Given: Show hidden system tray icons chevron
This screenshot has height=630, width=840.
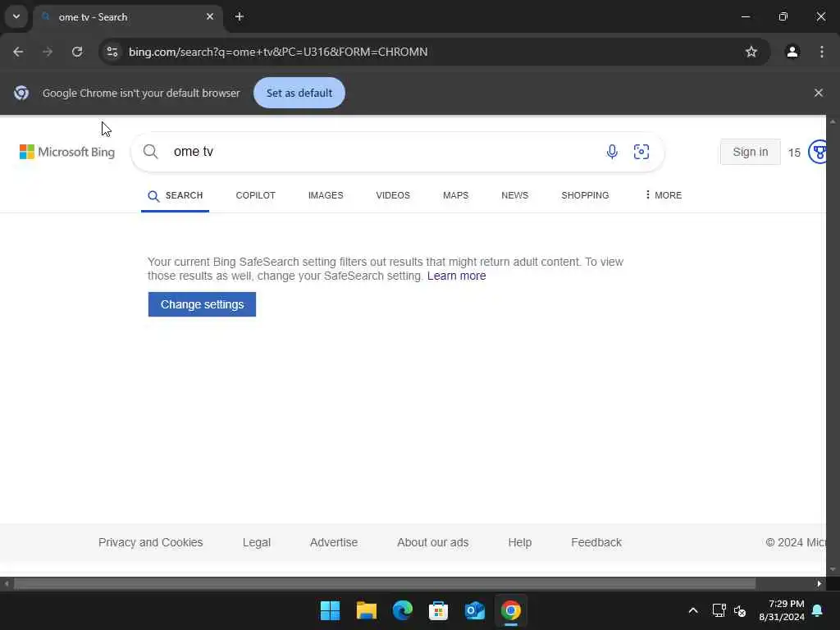Looking at the screenshot, I should tap(692, 610).
